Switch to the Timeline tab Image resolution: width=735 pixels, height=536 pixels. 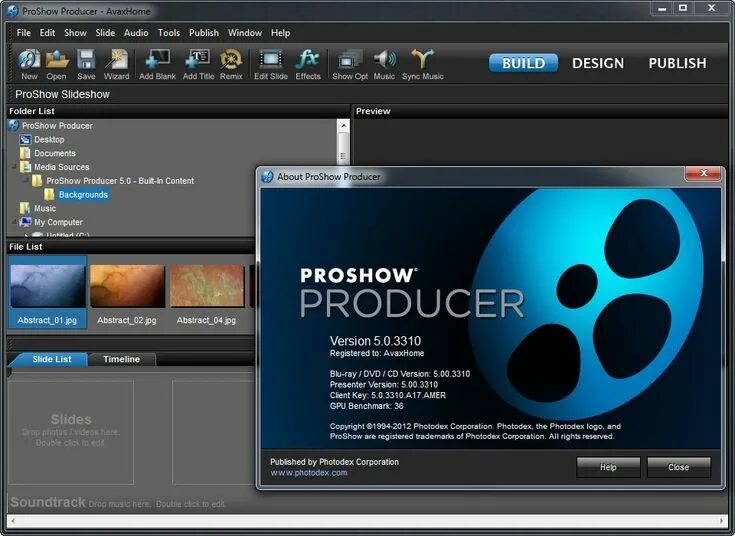(x=121, y=359)
